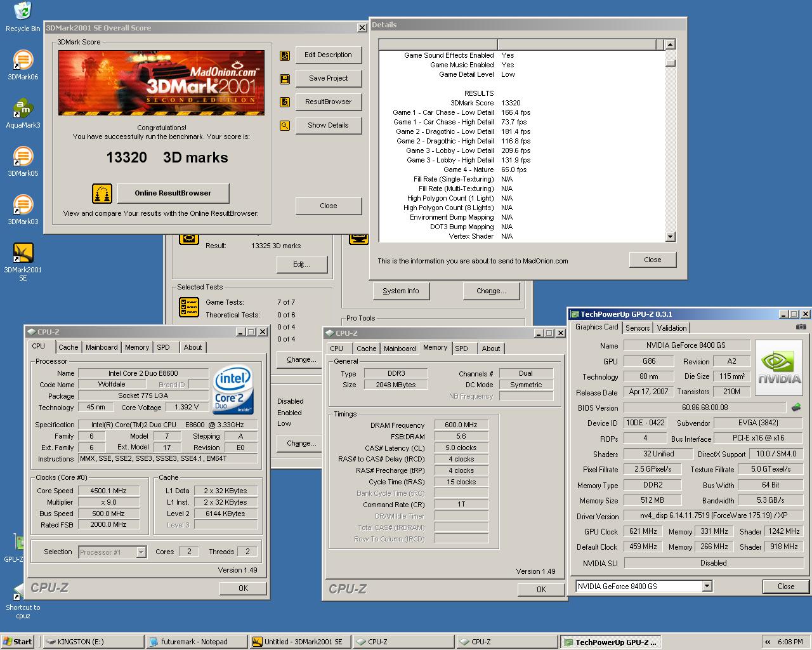Viewport: 812px width, 650px height.
Task: Click the Core Speed value field
Action: [x=108, y=491]
